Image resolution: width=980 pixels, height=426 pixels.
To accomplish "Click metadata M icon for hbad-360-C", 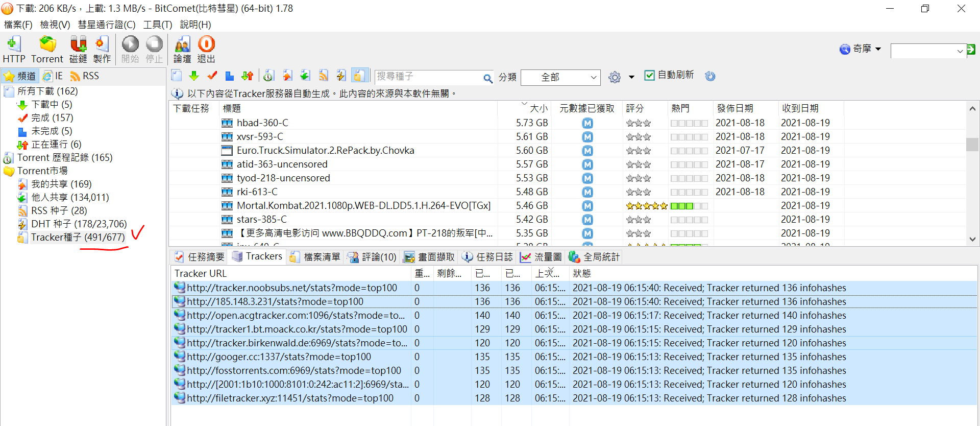I will pos(587,123).
